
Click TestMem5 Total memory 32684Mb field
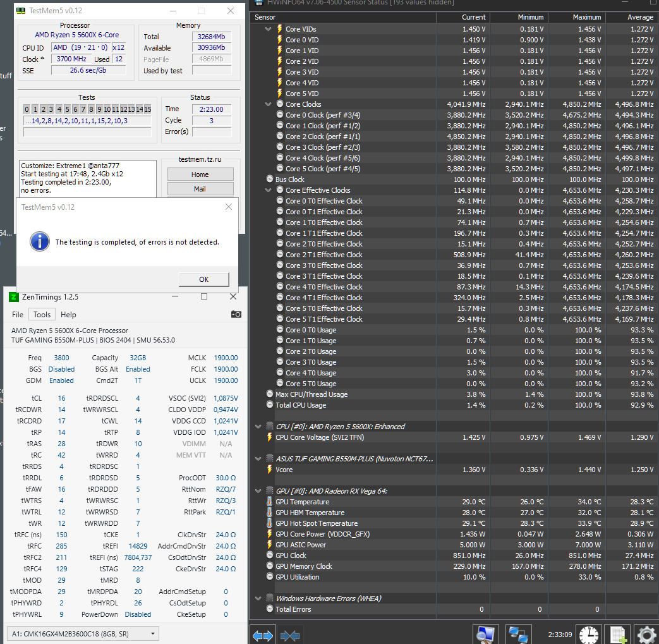click(x=212, y=37)
